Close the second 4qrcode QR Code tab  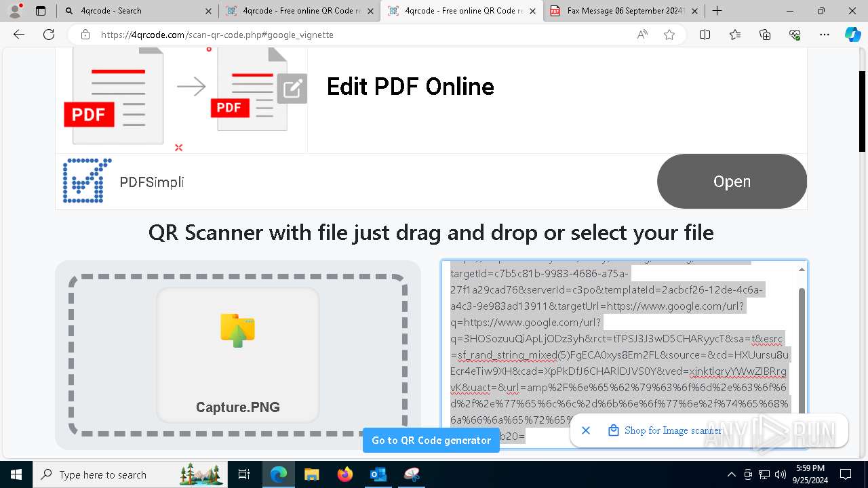point(370,11)
